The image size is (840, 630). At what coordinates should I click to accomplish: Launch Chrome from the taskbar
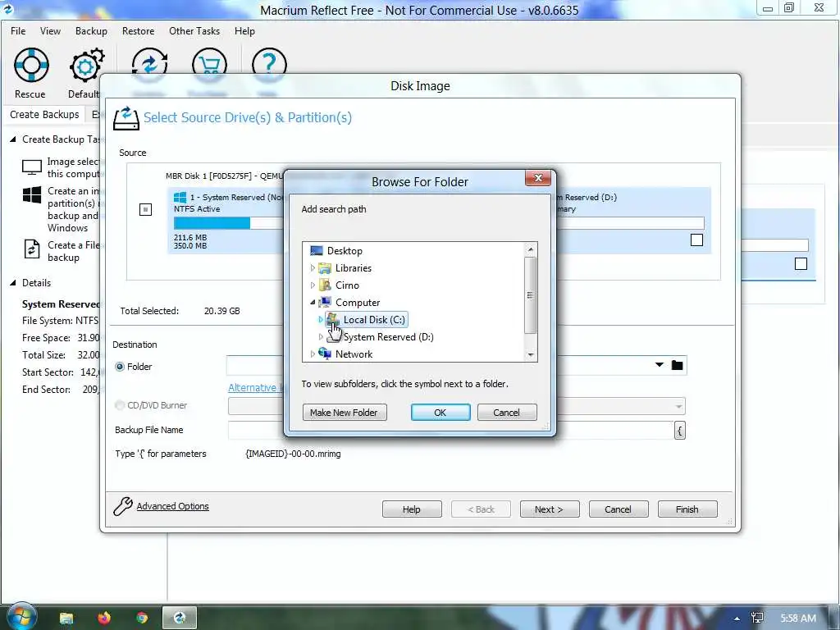coord(142,618)
